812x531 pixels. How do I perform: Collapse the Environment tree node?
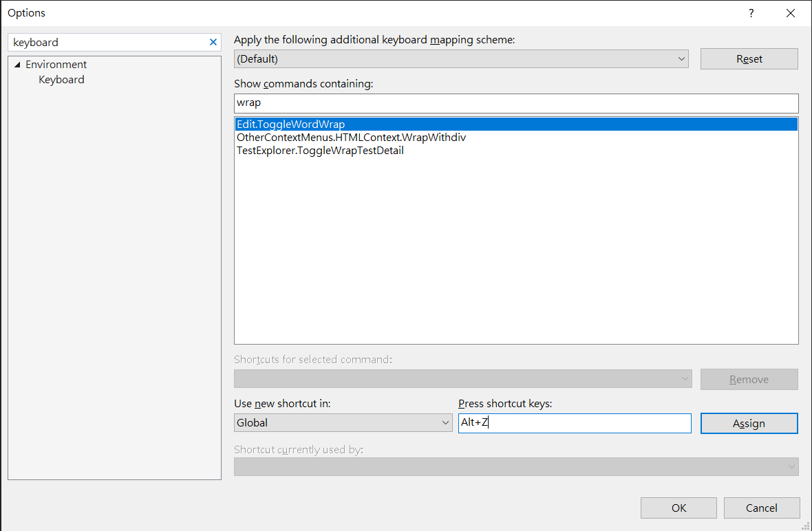[17, 65]
